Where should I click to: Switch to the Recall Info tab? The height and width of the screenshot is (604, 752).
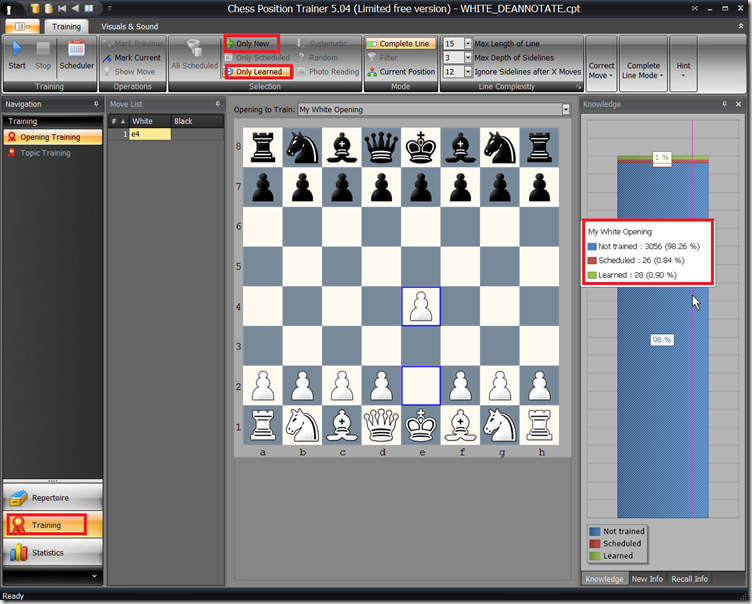[x=689, y=579]
